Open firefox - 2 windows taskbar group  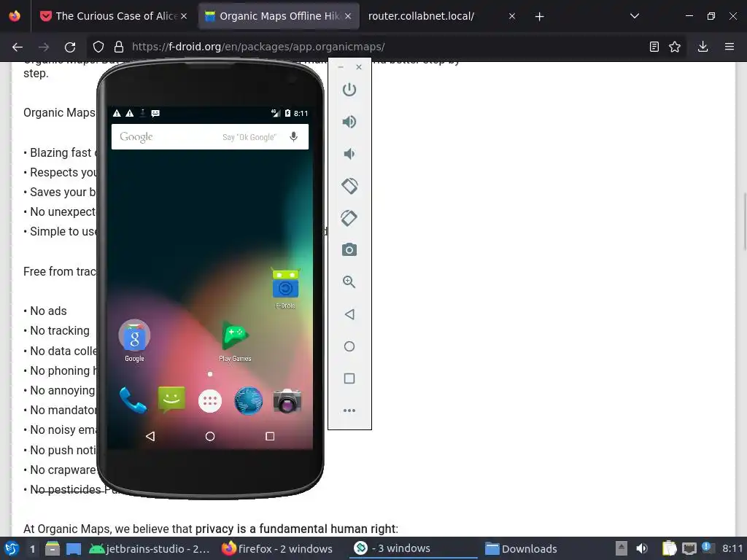click(277, 548)
